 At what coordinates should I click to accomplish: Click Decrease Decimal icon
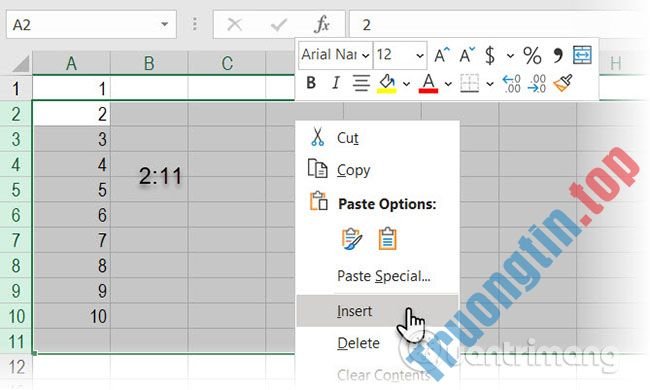[x=537, y=83]
